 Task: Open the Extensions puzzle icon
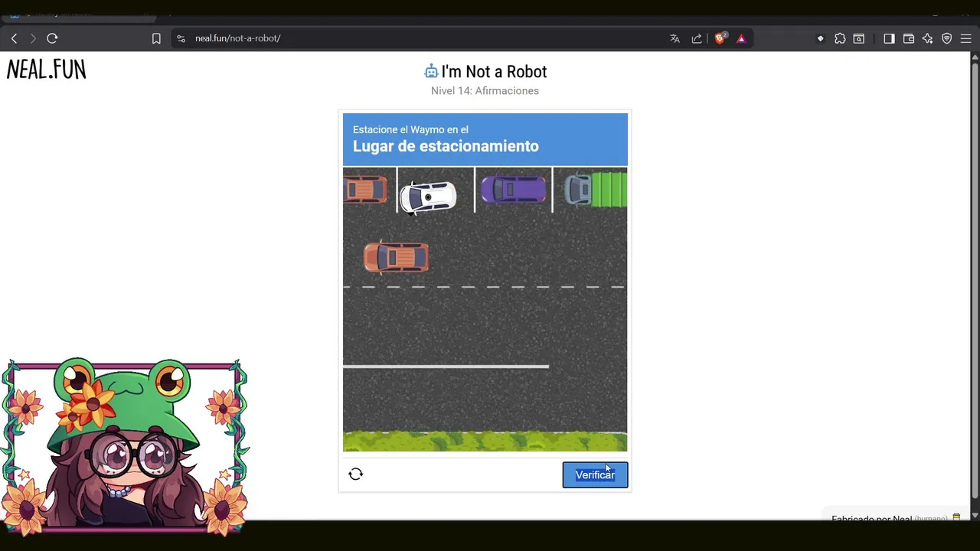(840, 38)
